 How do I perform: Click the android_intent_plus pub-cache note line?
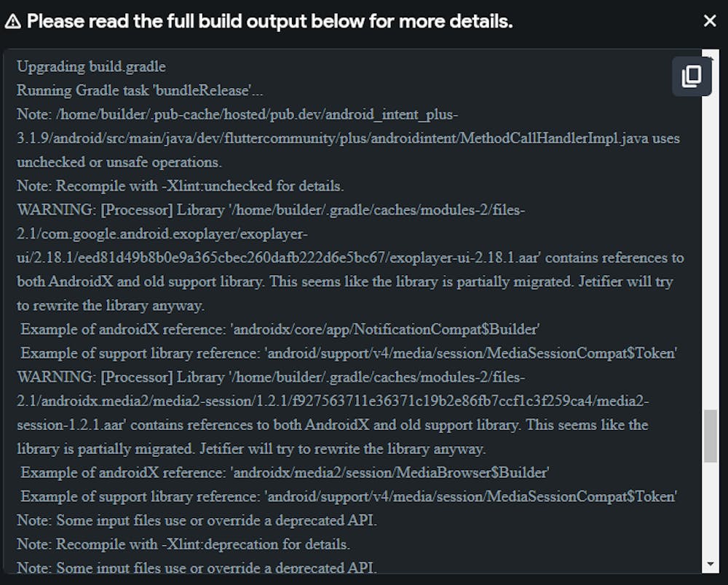point(237,114)
